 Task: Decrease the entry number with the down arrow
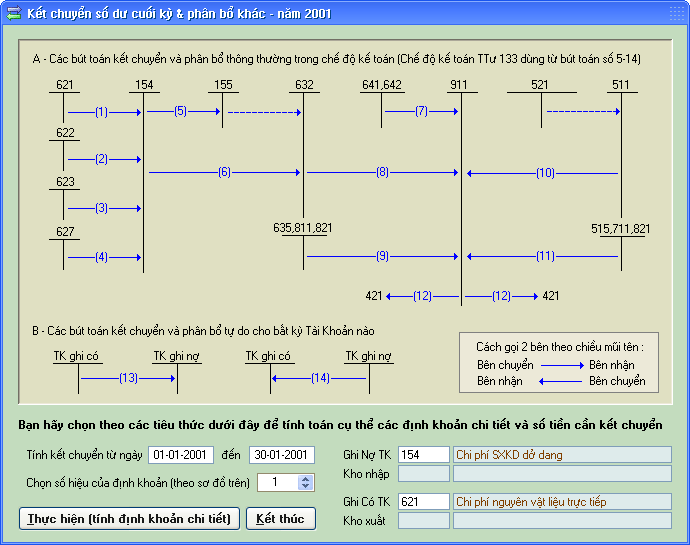tap(306, 487)
